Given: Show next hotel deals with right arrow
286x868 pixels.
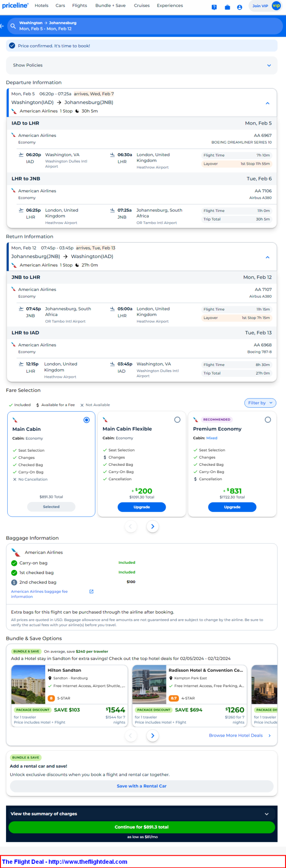Looking at the screenshot, I should (x=153, y=736).
